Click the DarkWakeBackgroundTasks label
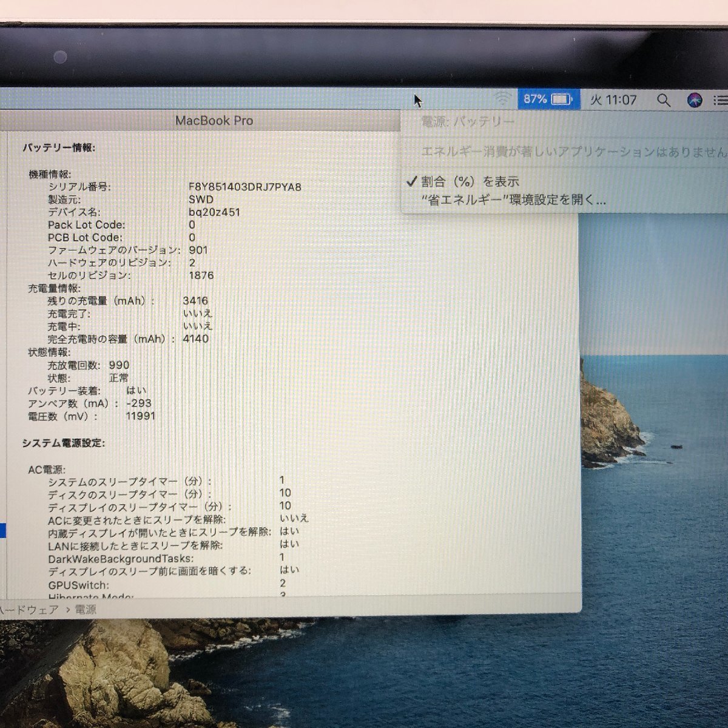The height and width of the screenshot is (728, 728). 121,559
